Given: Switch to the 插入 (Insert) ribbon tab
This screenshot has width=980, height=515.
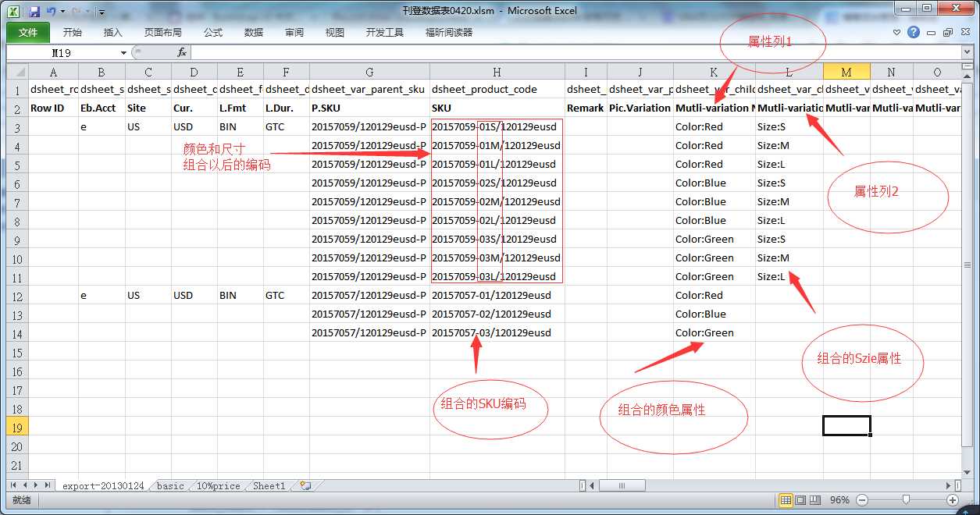Looking at the screenshot, I should [113, 32].
